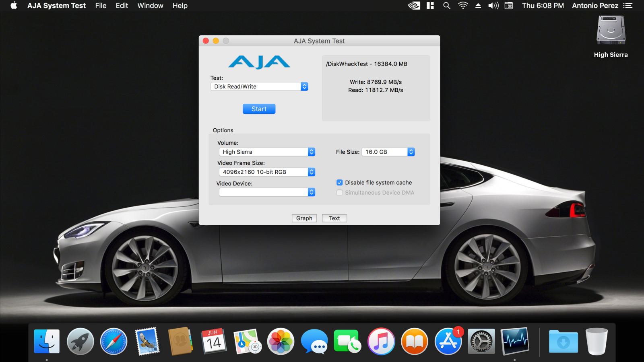Close the AJA System Test window
644x362 pixels.
[206, 41]
